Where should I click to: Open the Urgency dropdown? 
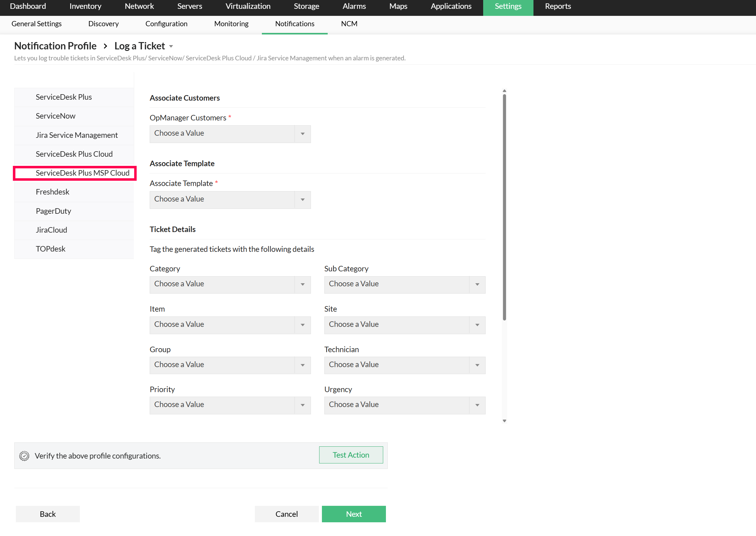(405, 405)
